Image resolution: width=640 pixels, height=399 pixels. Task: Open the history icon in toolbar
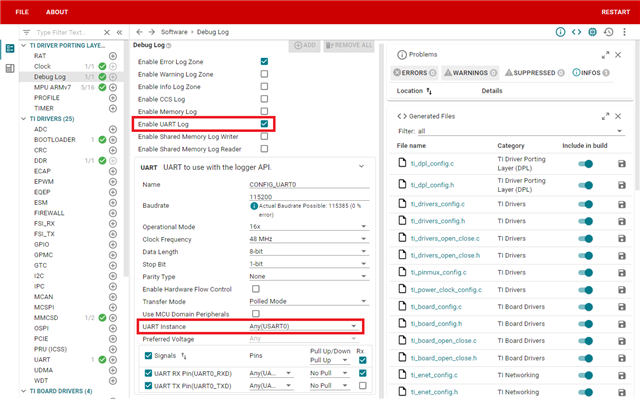coord(608,32)
